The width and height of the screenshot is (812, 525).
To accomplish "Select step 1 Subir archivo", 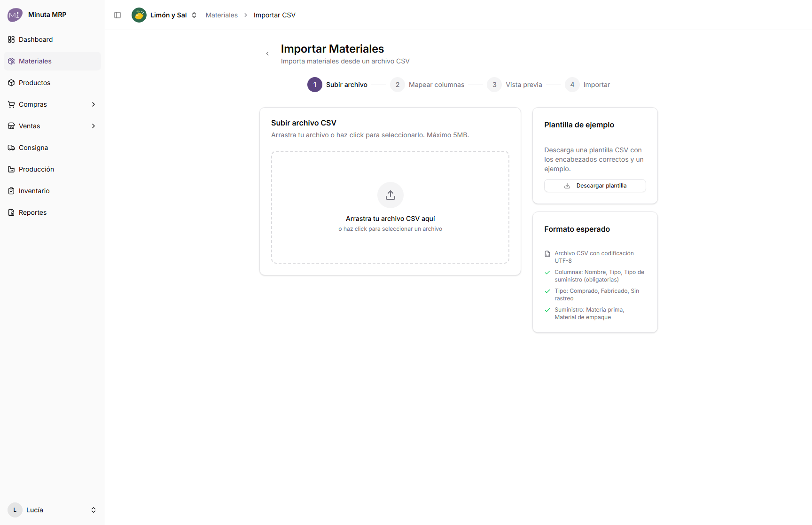I will click(x=337, y=85).
